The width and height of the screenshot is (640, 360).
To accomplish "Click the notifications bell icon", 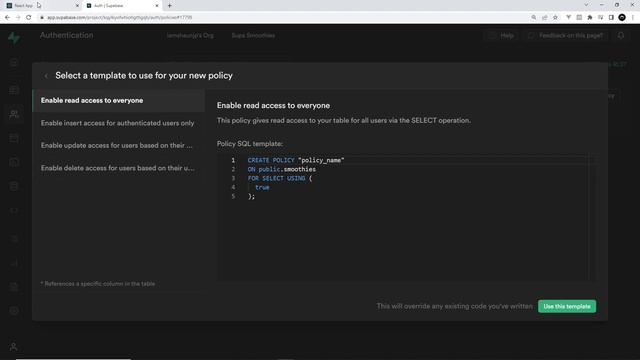I will [620, 36].
